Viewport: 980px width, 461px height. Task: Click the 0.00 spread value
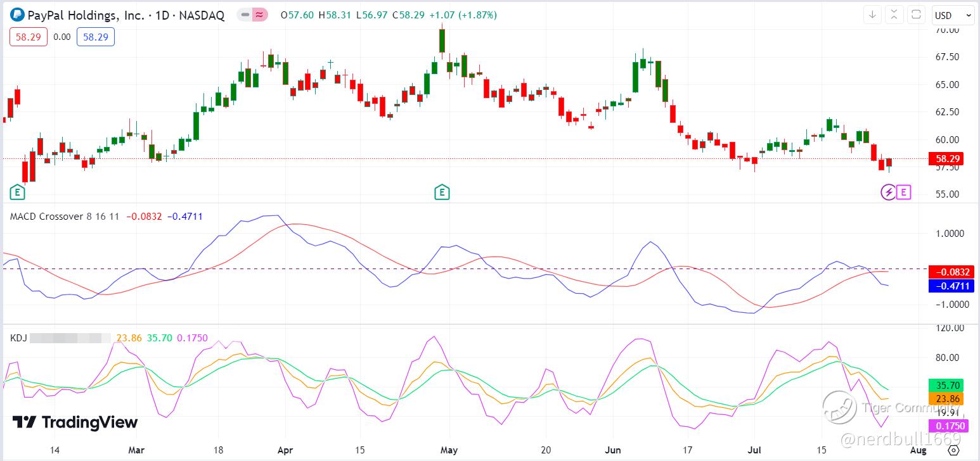click(x=62, y=37)
